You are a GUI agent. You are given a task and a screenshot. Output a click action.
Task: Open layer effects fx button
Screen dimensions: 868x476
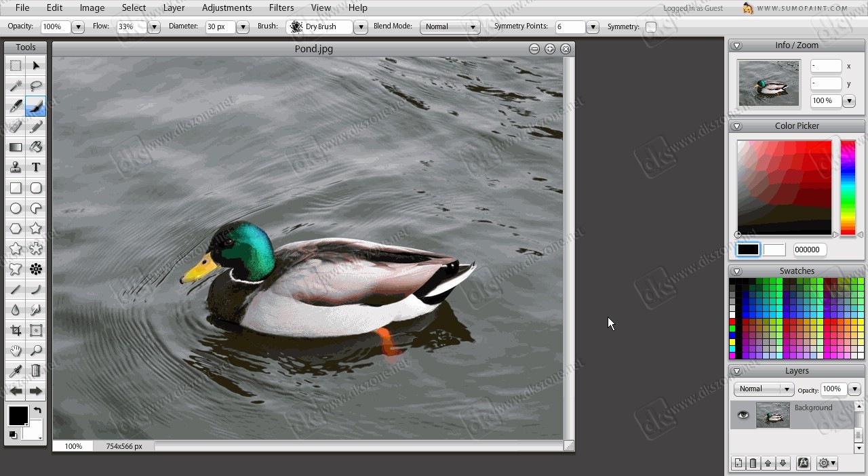click(x=803, y=463)
